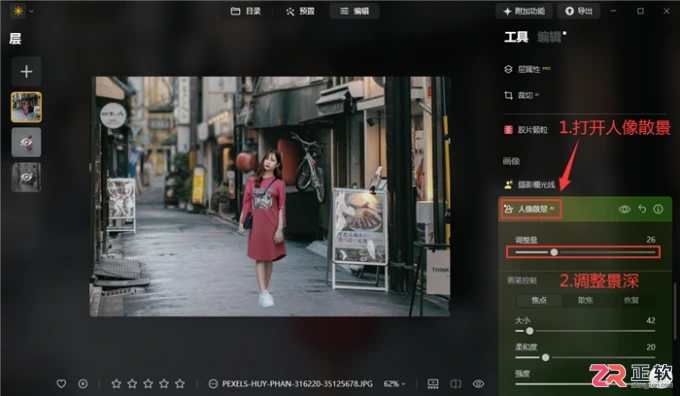This screenshot has width=680, height=396.
Task: Toggle the filmstrip display icon
Action: coord(433,384)
